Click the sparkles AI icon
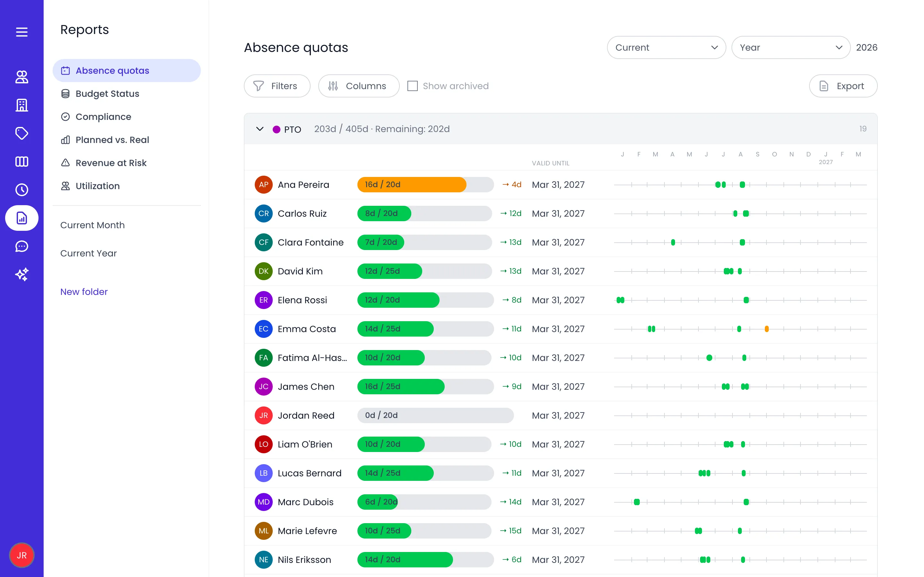The height and width of the screenshot is (577, 924). pyautogui.click(x=22, y=274)
